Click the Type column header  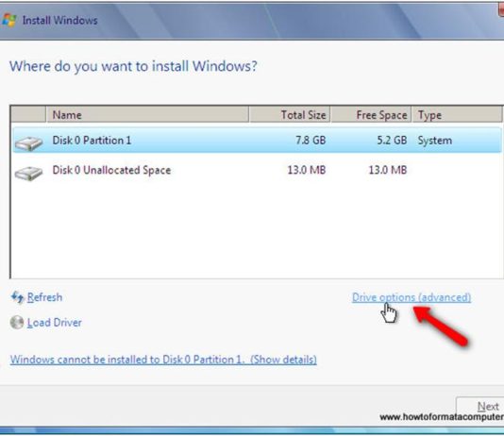click(457, 115)
